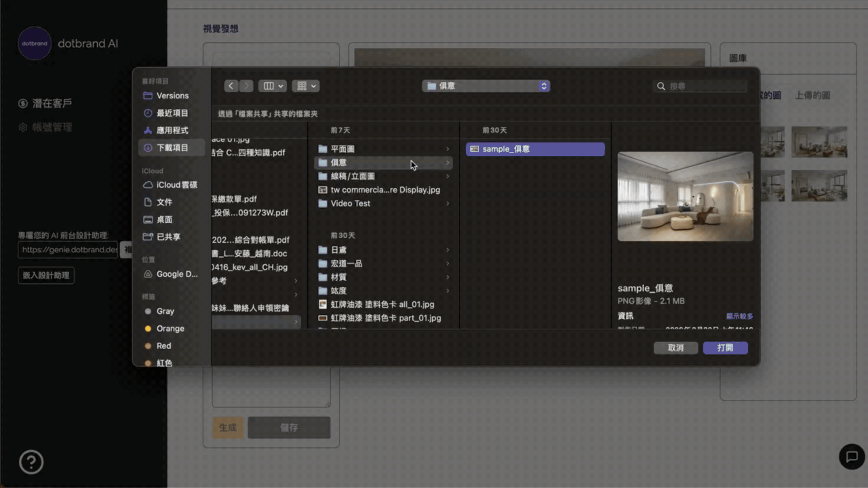Open the view options dropdown beside column view

pos(306,86)
